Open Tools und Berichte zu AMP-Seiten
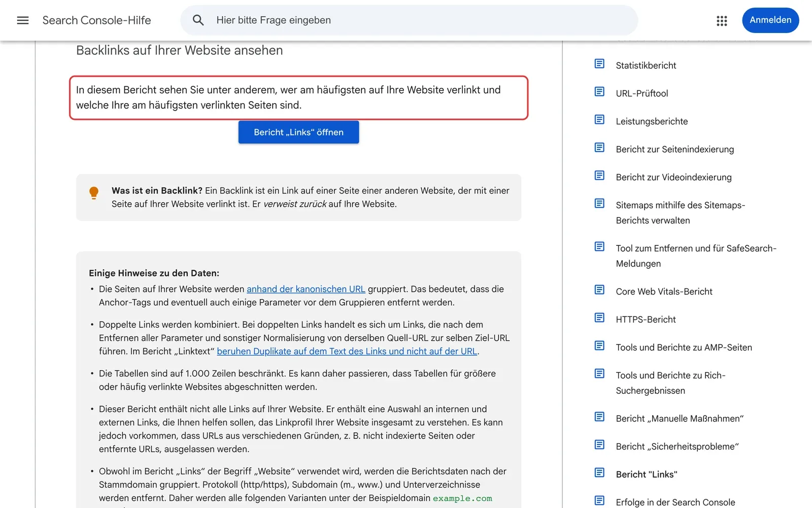Screen dimensions: 812x508 (x=684, y=347)
